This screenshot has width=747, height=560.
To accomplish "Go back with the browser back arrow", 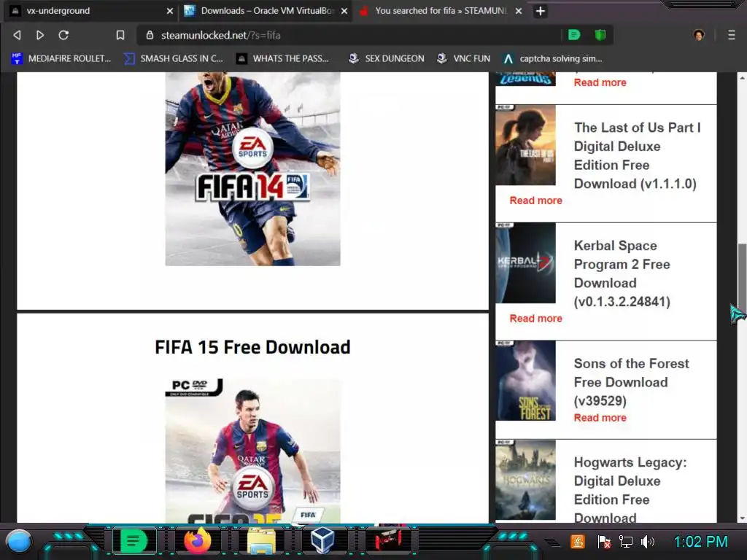I will pyautogui.click(x=18, y=35).
